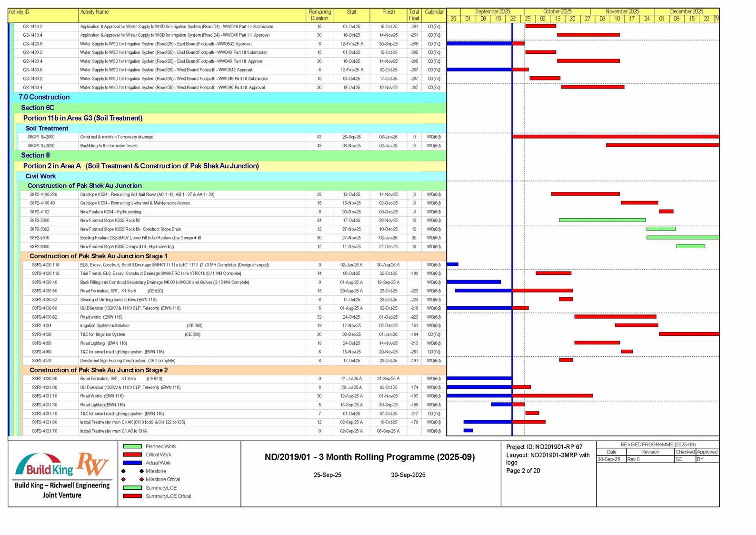
Task: Click the Finish column header
Action: [388, 12]
